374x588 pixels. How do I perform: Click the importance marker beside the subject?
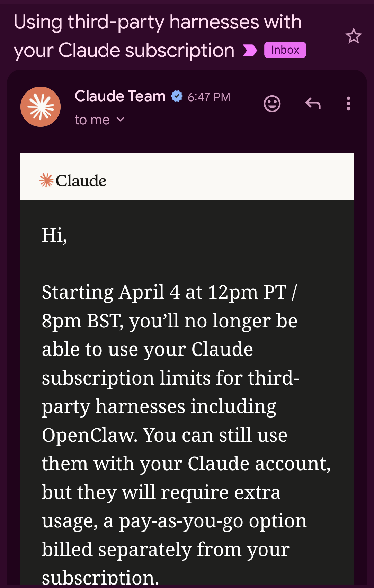pos(250,51)
